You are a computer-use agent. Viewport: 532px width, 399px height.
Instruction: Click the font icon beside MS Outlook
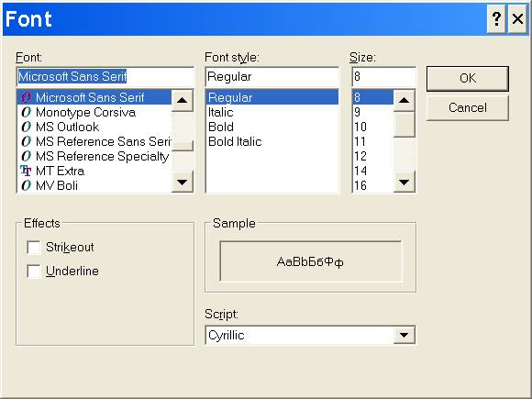[26, 127]
